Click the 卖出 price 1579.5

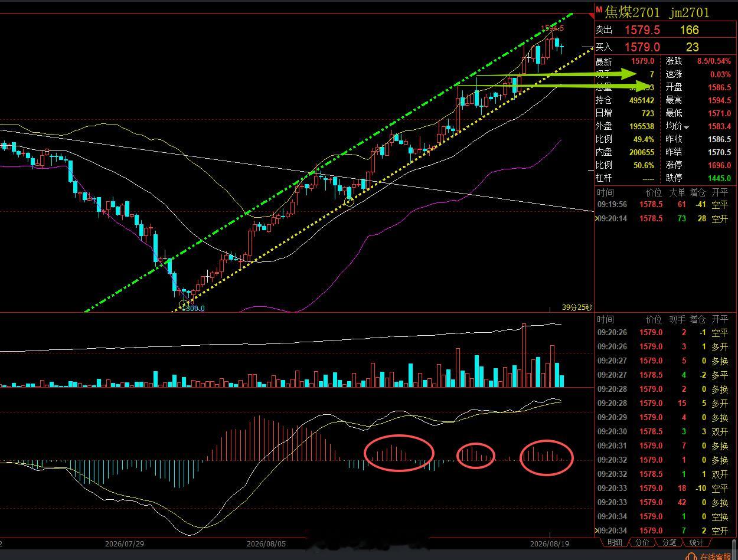click(642, 30)
